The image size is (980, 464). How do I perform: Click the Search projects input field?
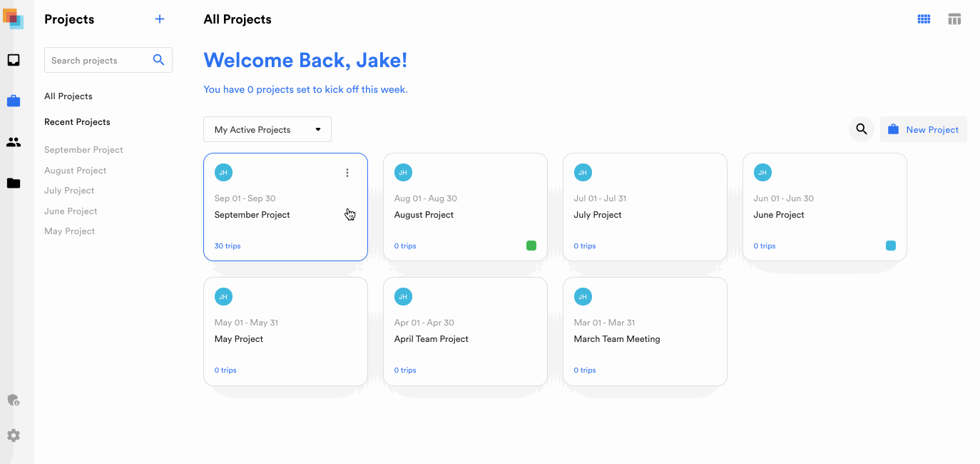point(100,60)
